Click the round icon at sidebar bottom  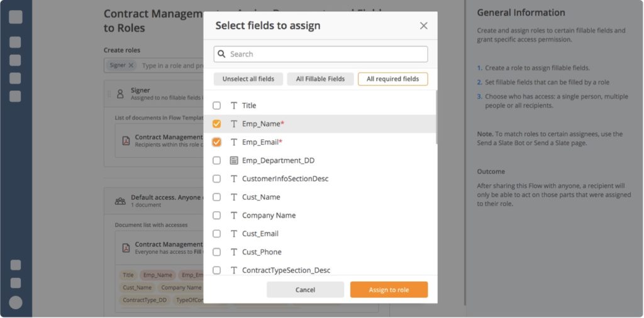point(16,303)
